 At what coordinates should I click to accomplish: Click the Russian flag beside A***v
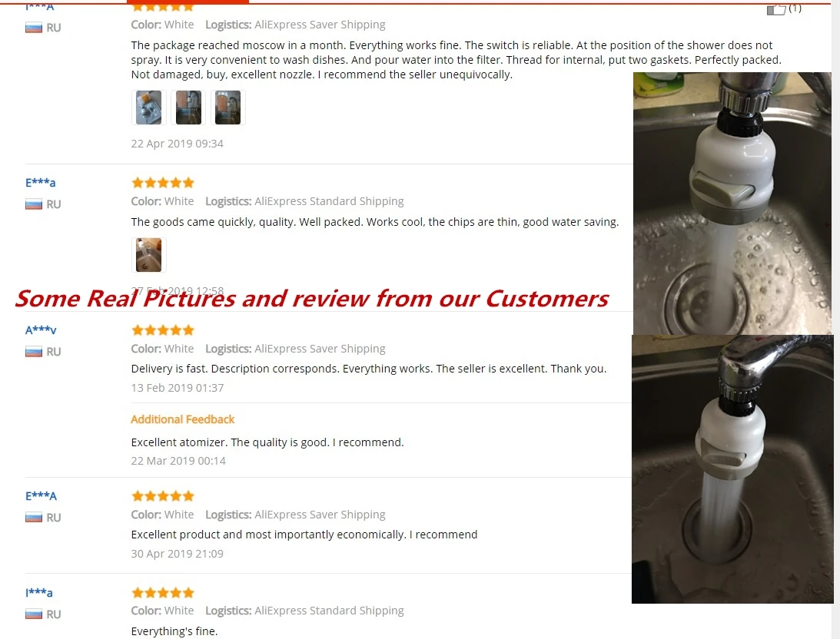[x=34, y=352]
